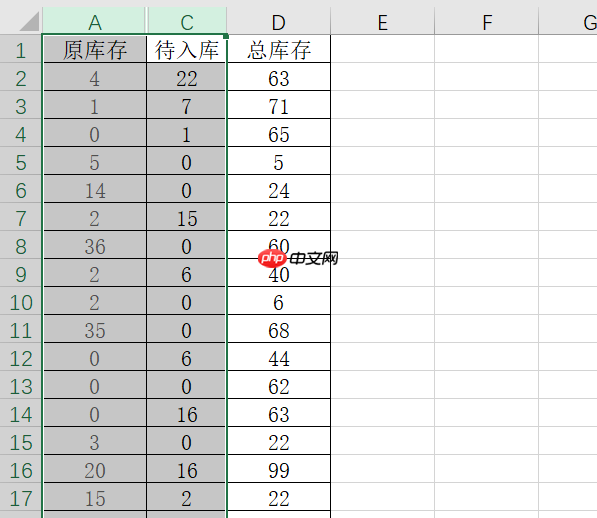The image size is (597, 518).
Task: Select row 13 header
Action: (x=21, y=384)
